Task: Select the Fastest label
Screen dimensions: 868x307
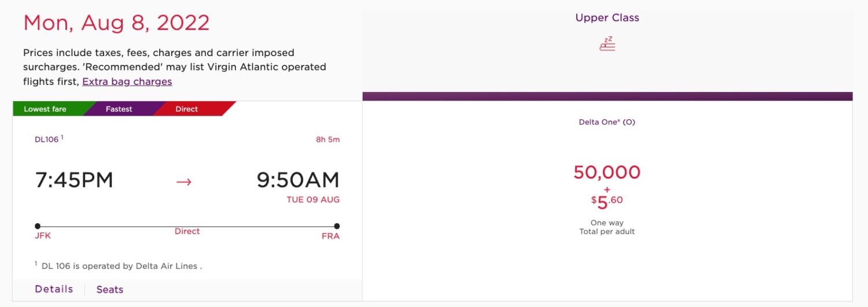Action: point(119,109)
